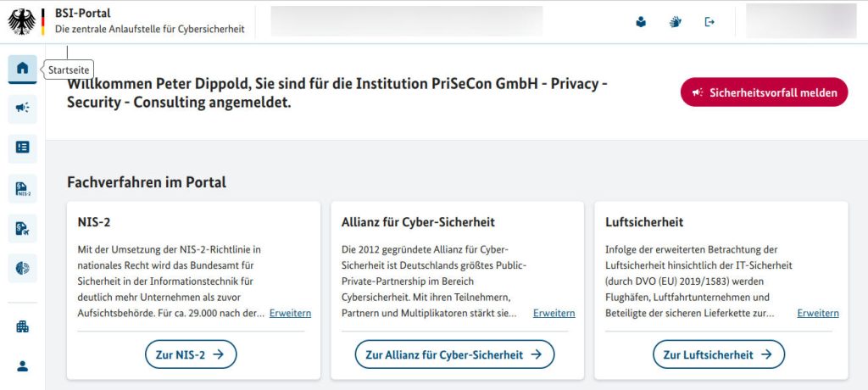Click the easy-language reading person icon

(641, 22)
